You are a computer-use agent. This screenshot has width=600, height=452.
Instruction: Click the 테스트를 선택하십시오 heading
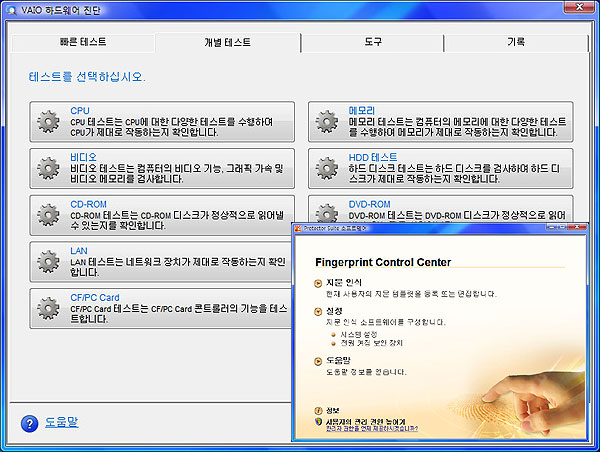(x=87, y=77)
